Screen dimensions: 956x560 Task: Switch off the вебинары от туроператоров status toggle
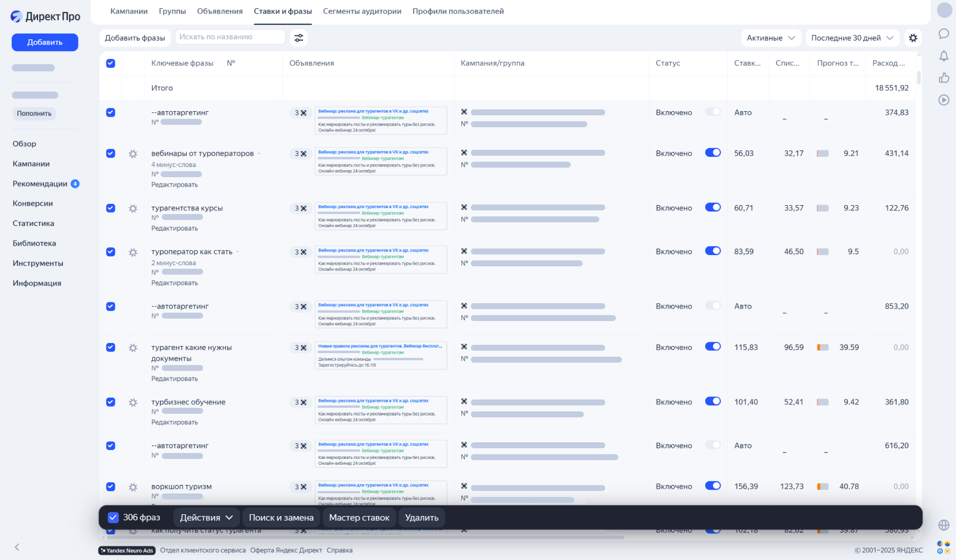tap(713, 153)
